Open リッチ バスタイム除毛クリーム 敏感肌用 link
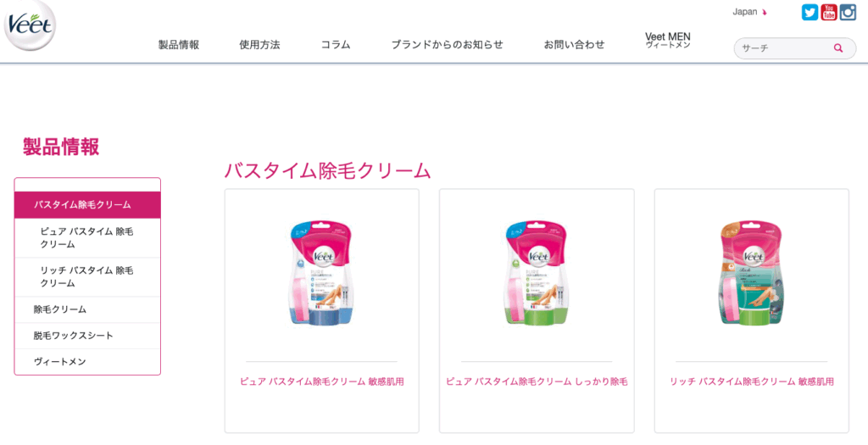 coord(752,381)
